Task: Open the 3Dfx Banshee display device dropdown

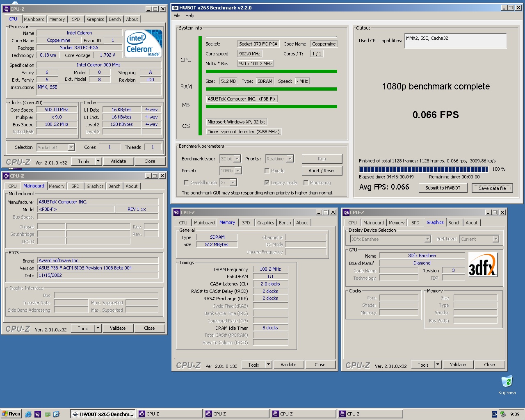Action: point(427,239)
